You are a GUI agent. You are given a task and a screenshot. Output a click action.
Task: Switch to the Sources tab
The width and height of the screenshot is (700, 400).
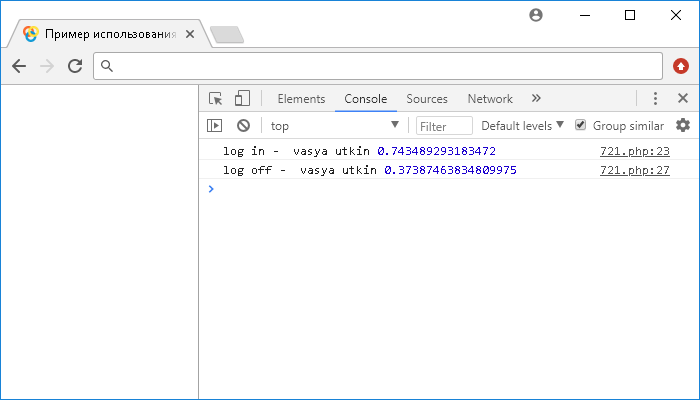[427, 99]
